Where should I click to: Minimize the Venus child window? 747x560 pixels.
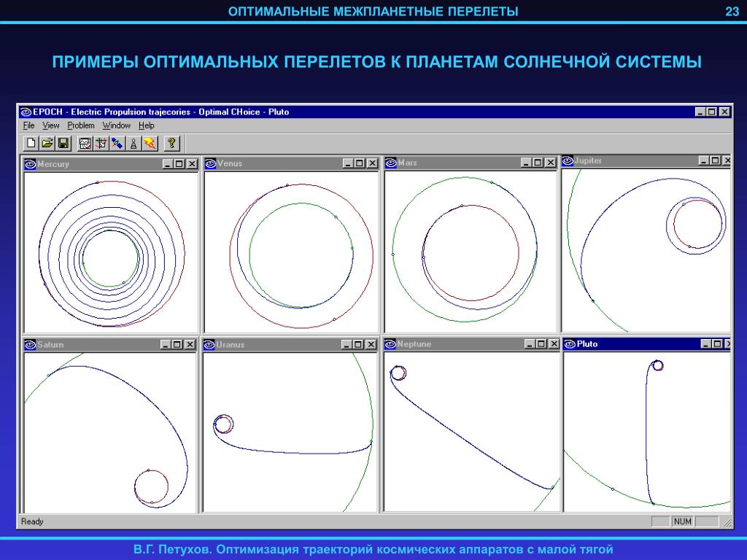pyautogui.click(x=348, y=163)
